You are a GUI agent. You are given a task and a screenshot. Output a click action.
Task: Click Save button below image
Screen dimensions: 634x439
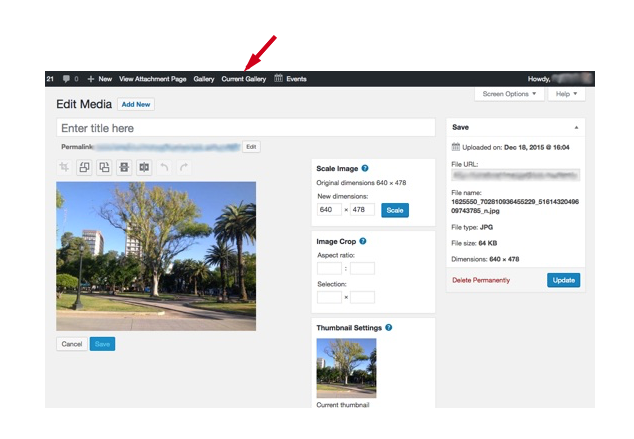point(102,344)
